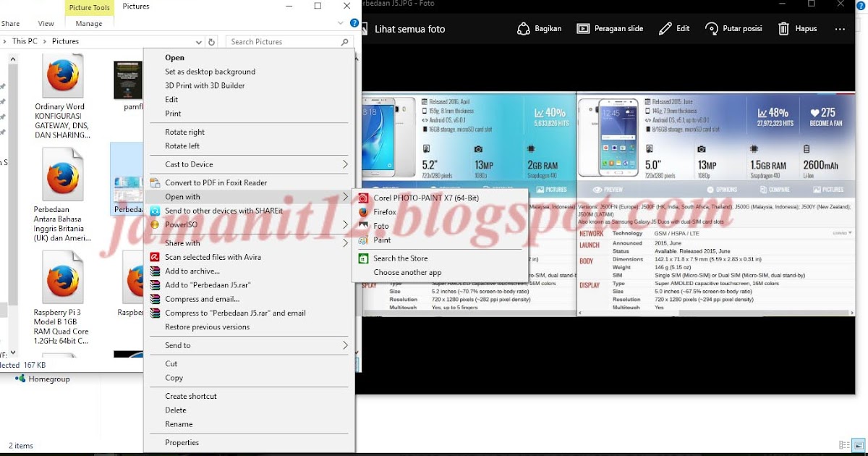Open the Explorer help question icon
The image size is (868, 456).
tap(354, 23)
